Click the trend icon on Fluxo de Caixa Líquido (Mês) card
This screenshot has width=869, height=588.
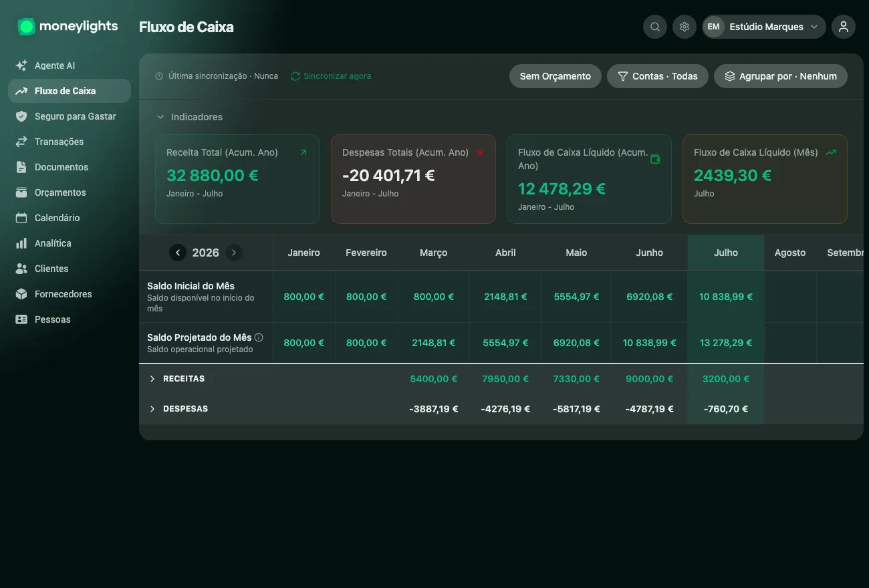coord(831,152)
